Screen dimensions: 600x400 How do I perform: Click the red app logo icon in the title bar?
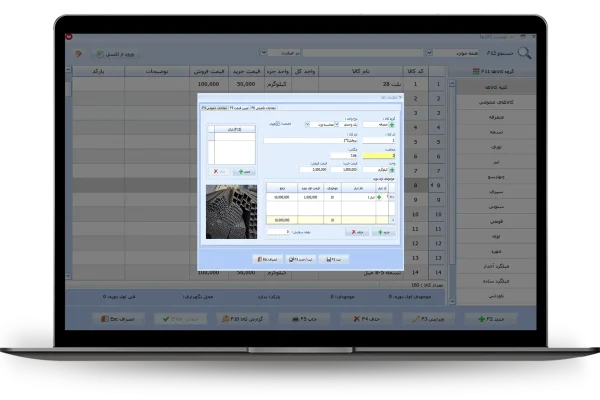(x=69, y=37)
